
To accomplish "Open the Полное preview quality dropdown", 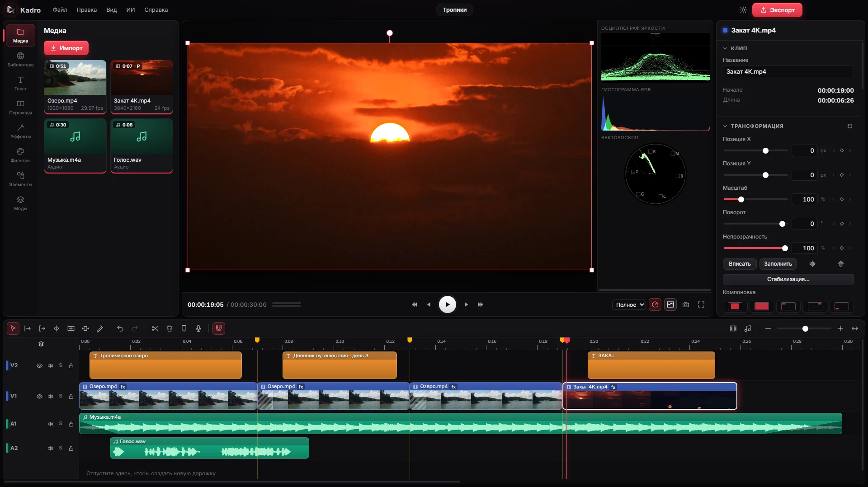I will tap(629, 304).
